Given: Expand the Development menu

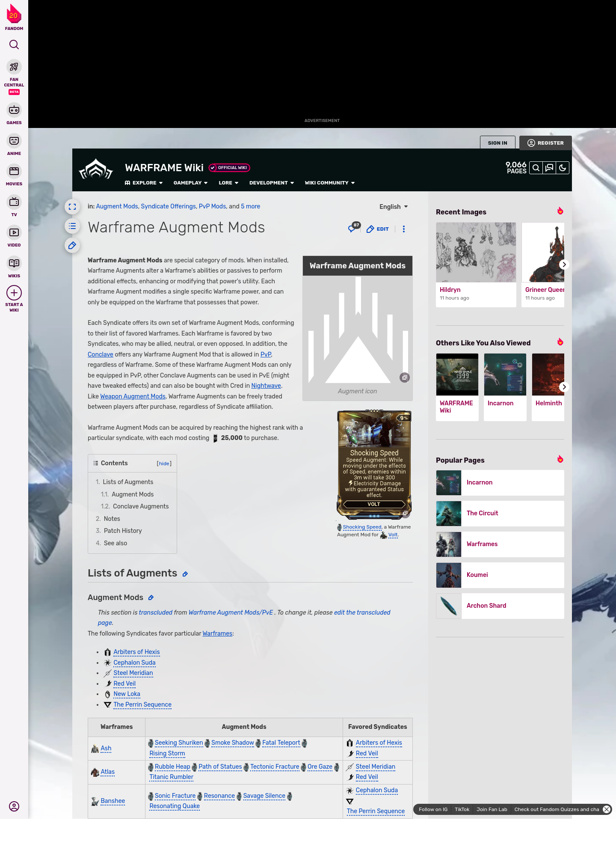Looking at the screenshot, I should (272, 183).
